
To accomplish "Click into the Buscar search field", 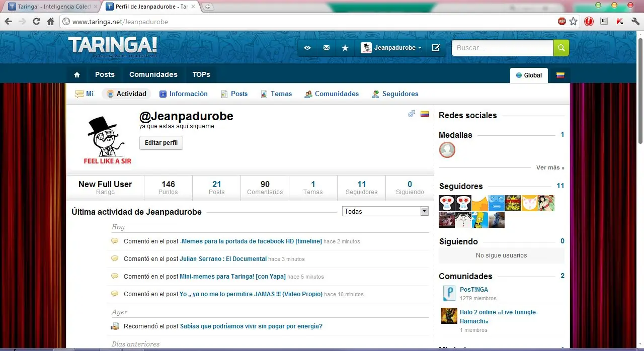I will [x=503, y=48].
